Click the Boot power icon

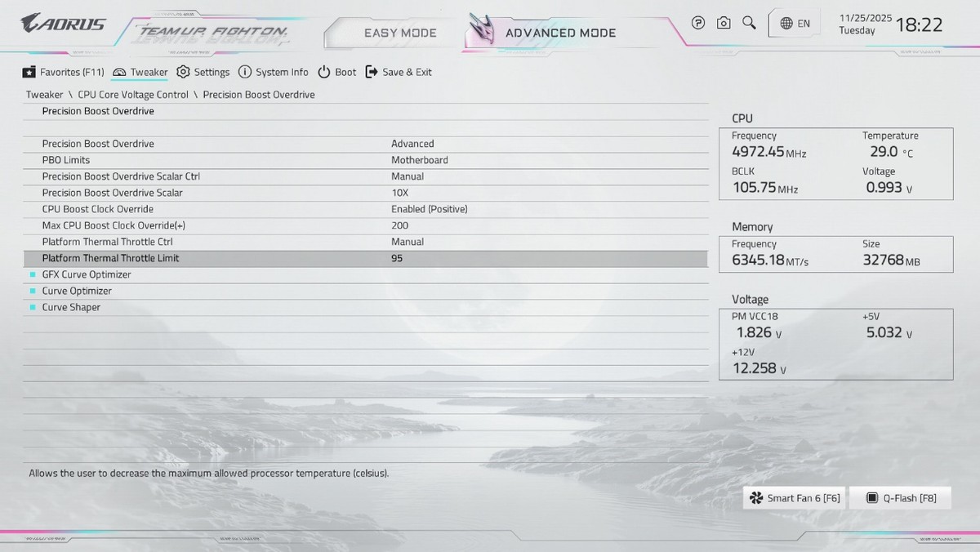(324, 72)
